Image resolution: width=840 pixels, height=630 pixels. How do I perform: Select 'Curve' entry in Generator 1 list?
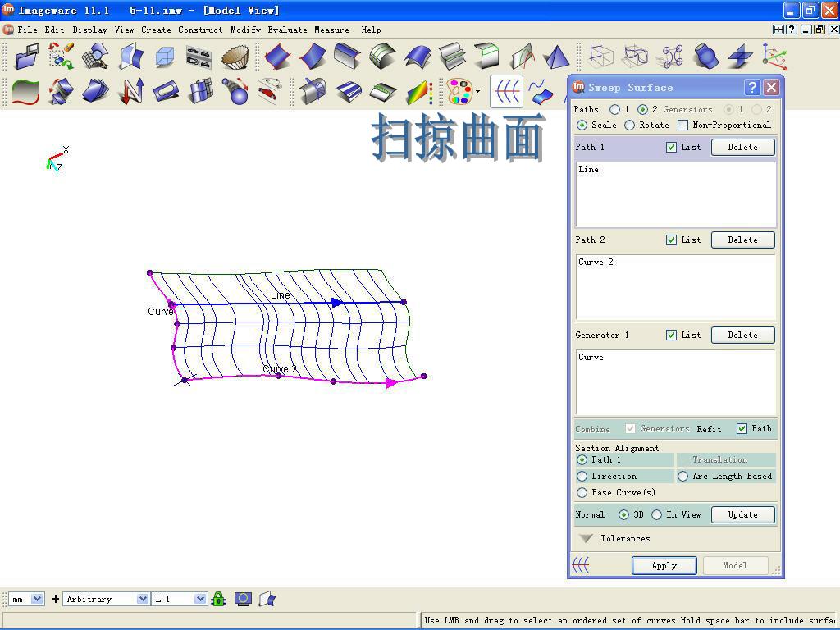[x=591, y=358]
